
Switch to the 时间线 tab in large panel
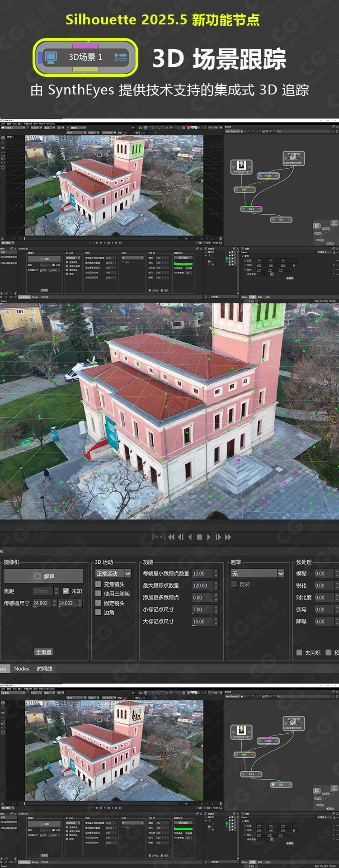click(x=44, y=669)
